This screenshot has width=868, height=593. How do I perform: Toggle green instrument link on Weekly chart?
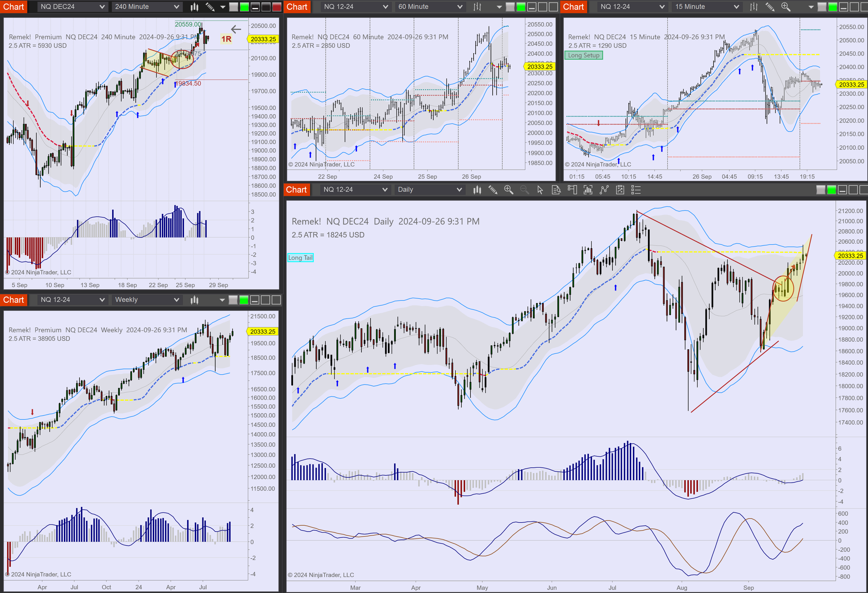(x=244, y=300)
